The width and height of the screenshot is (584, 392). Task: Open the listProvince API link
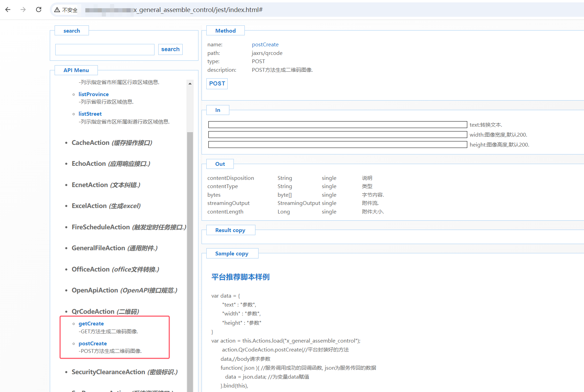coord(93,94)
